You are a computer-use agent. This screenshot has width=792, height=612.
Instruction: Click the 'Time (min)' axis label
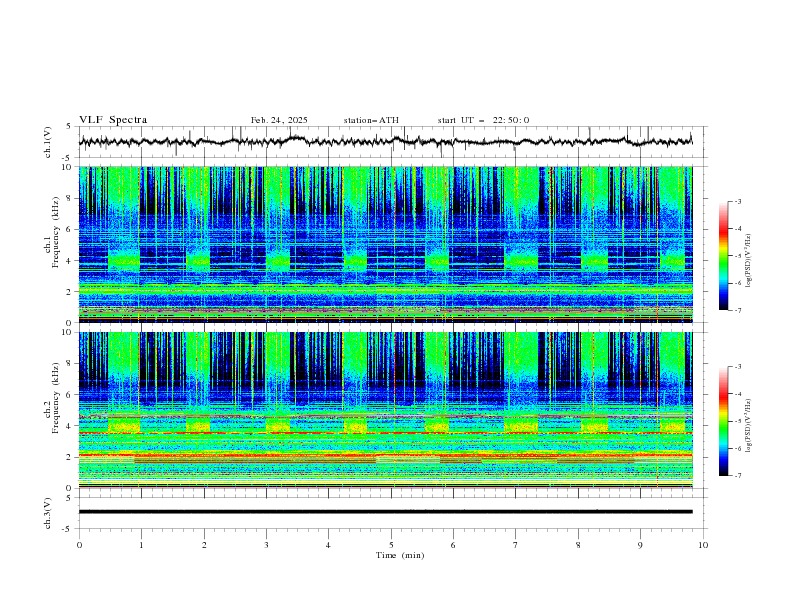(x=400, y=555)
